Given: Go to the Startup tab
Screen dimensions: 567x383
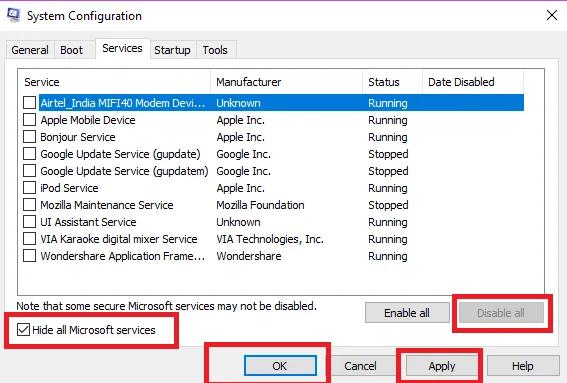Looking at the screenshot, I should pos(172,50).
